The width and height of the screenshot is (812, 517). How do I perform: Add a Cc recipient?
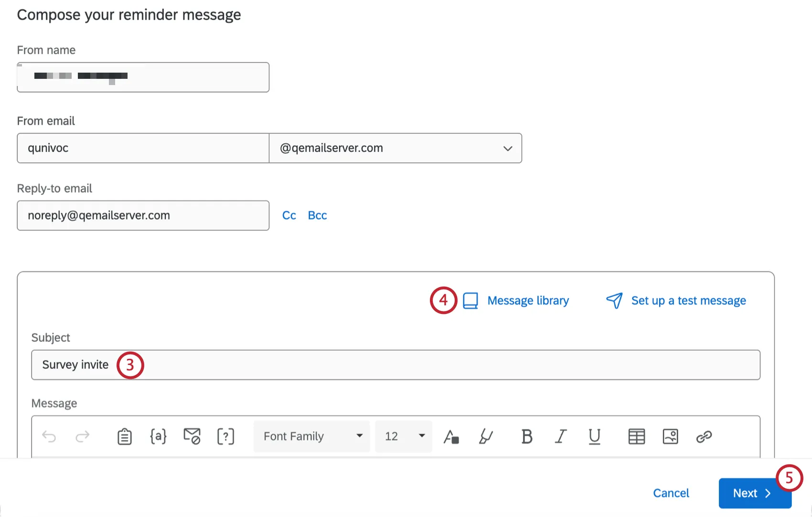point(289,215)
